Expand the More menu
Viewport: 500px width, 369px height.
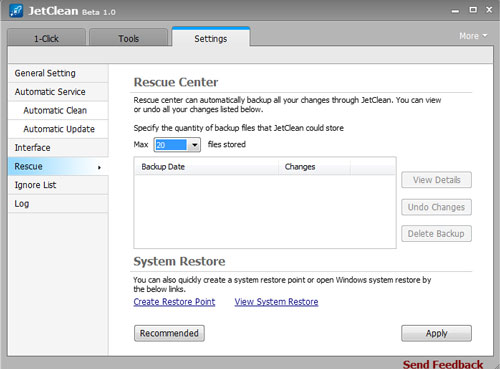pos(473,36)
